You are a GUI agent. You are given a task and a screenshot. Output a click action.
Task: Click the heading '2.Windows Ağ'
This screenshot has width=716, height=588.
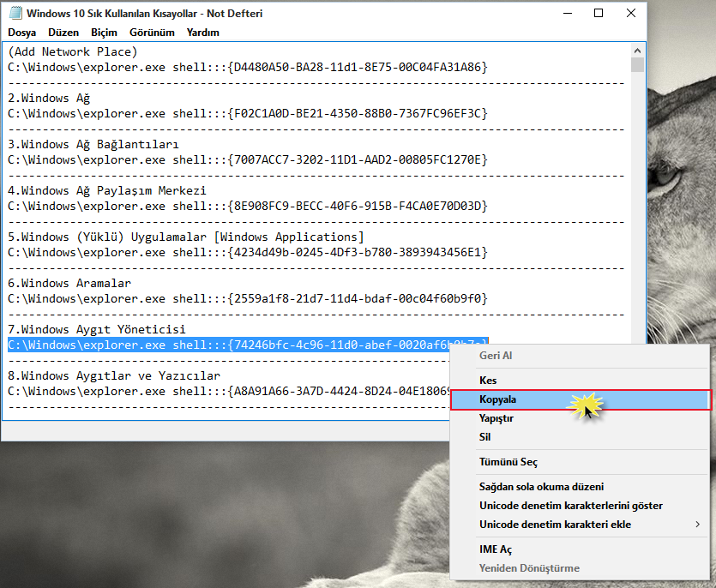(49, 99)
